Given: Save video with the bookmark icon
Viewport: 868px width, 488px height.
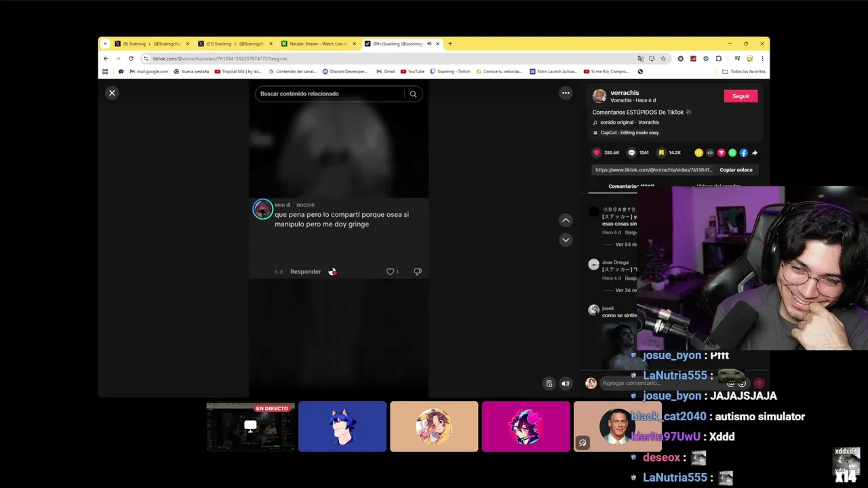Looking at the screenshot, I should (661, 152).
